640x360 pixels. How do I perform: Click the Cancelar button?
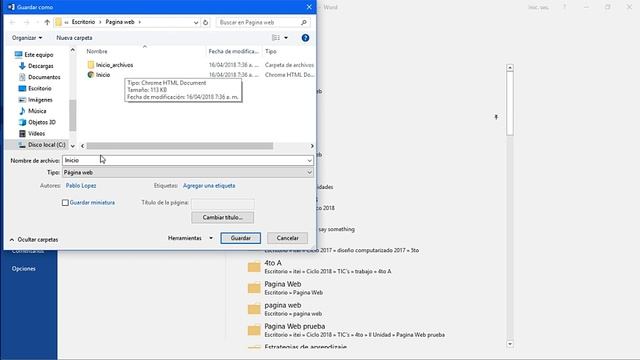pos(287,238)
